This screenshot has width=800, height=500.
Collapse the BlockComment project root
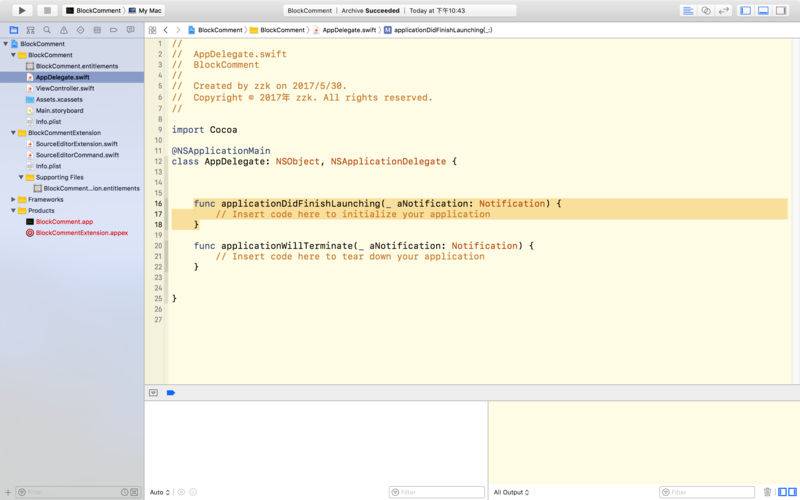click(6, 44)
